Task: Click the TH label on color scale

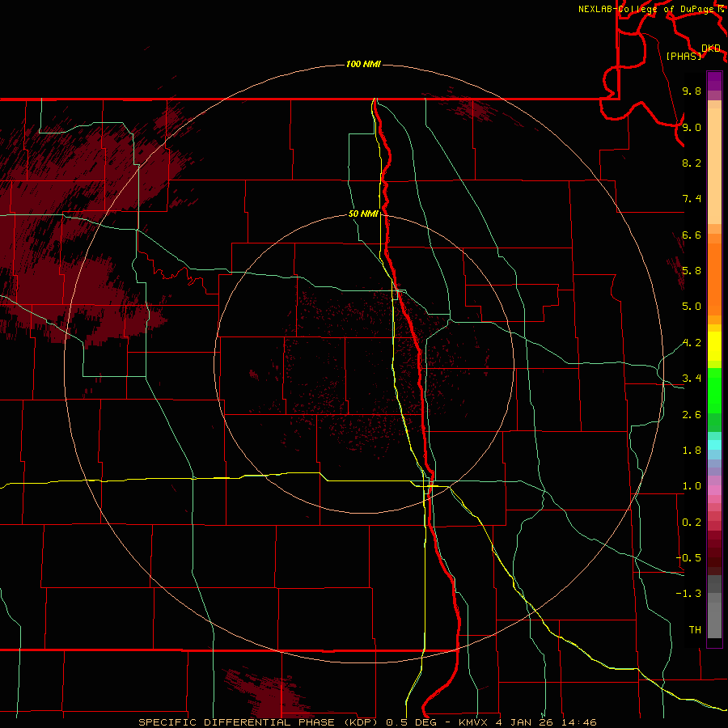Action: [695, 630]
